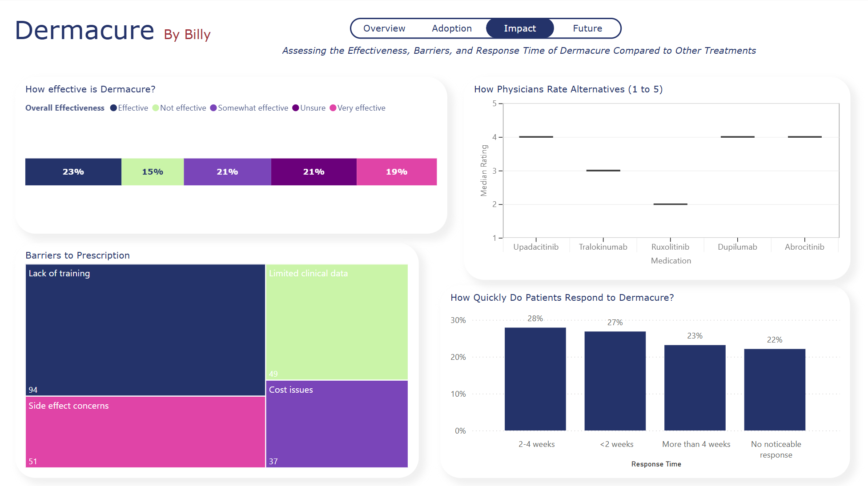
Task: Click the 21% Unsure segment
Action: coord(314,171)
